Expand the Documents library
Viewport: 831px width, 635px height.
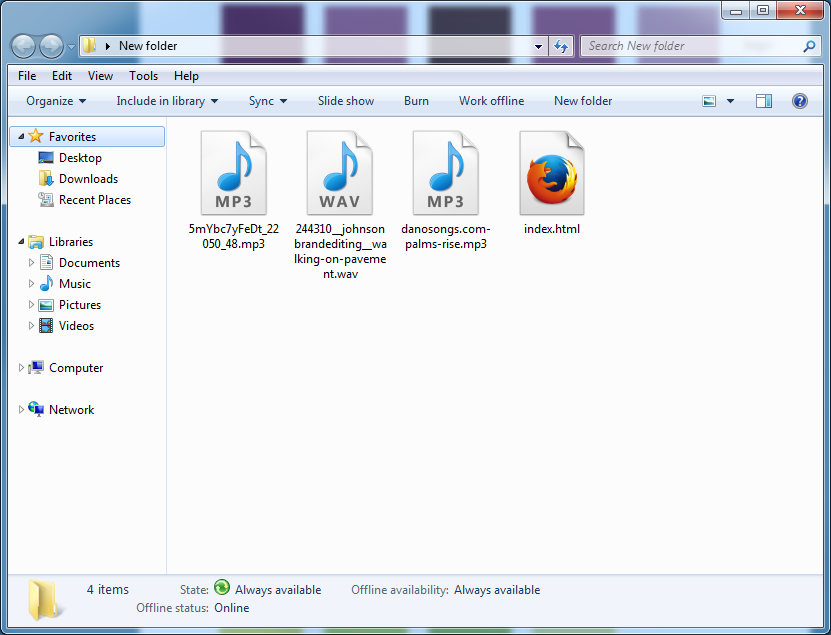pyautogui.click(x=31, y=262)
